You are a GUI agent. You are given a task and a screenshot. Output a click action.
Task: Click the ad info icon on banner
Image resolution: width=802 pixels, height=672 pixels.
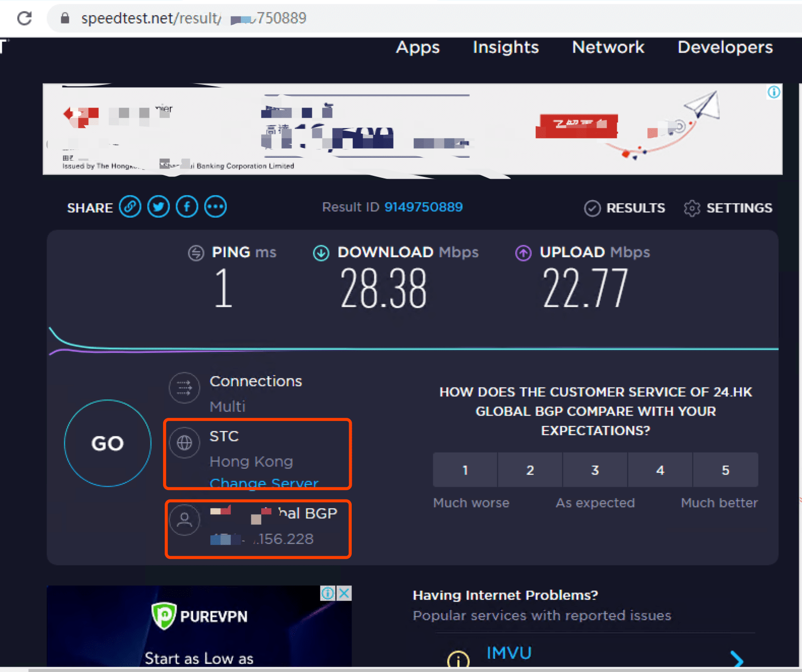[774, 92]
